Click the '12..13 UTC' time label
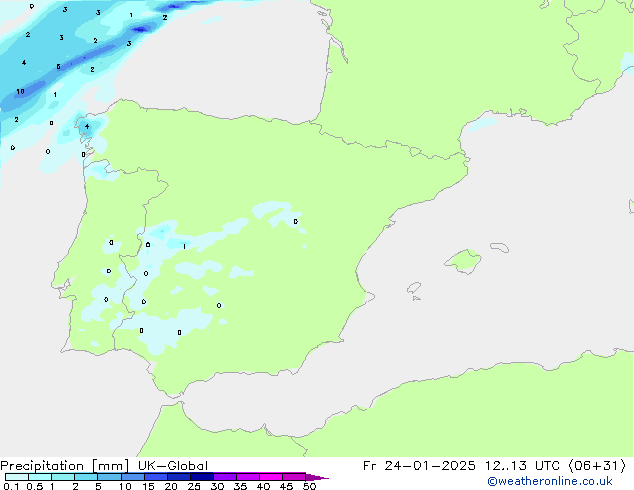The height and width of the screenshot is (490, 634). point(522,466)
